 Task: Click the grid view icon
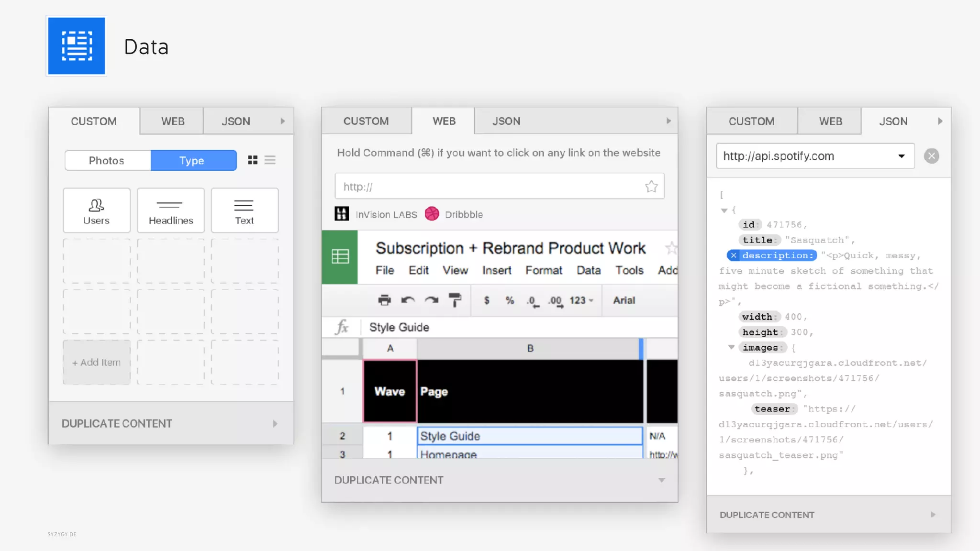click(x=253, y=160)
